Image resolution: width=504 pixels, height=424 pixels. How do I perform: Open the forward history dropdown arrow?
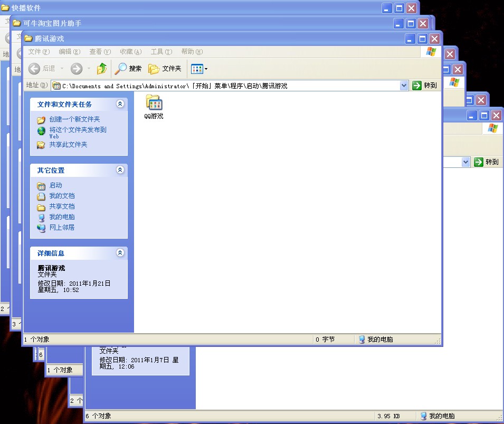pyautogui.click(x=89, y=69)
